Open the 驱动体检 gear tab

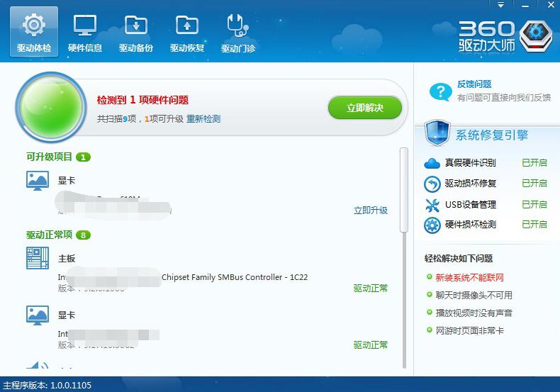coord(34,31)
